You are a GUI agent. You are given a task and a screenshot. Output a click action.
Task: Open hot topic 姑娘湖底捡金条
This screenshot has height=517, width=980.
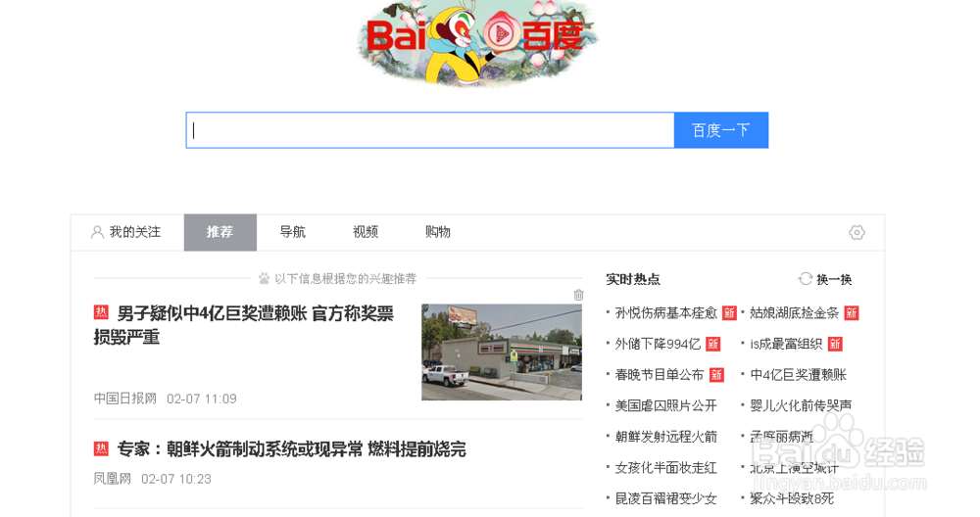[x=795, y=312]
